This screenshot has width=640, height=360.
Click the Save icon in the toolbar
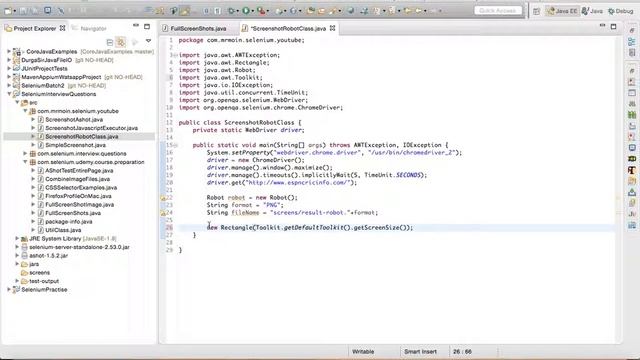23,11
